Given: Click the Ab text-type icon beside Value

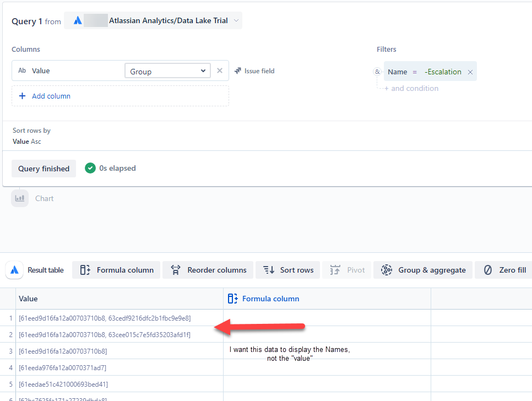Looking at the screenshot, I should coord(21,71).
